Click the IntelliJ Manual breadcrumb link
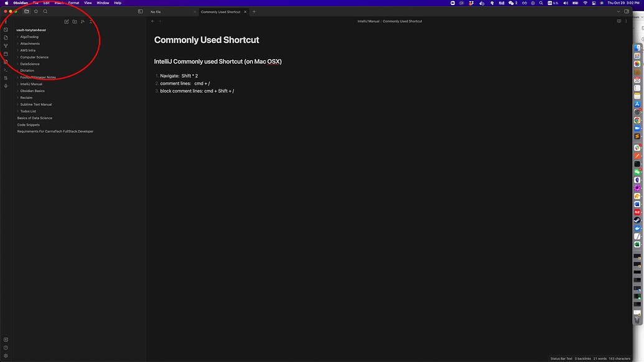The height and width of the screenshot is (362, 644). click(x=368, y=21)
